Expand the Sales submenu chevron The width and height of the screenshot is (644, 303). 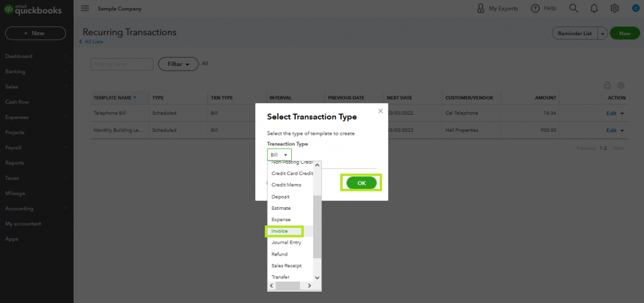[65, 87]
